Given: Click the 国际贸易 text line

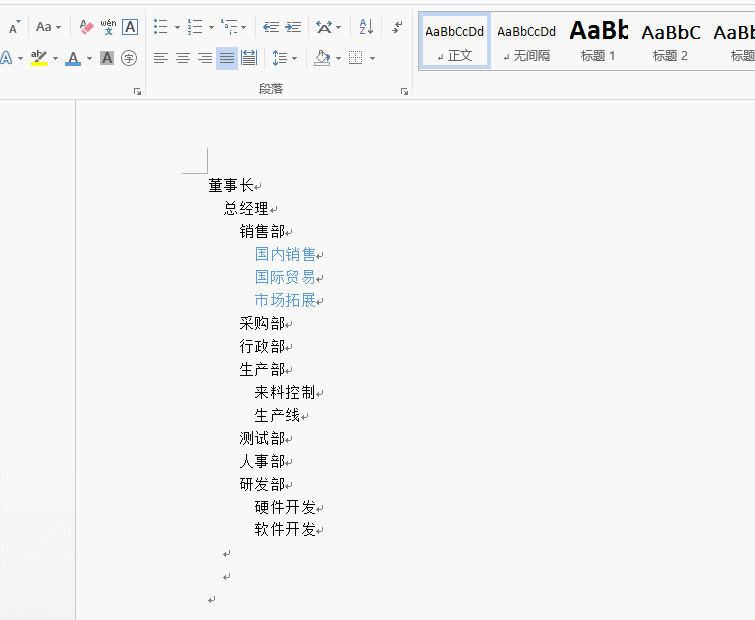Looking at the screenshot, I should [x=285, y=277].
